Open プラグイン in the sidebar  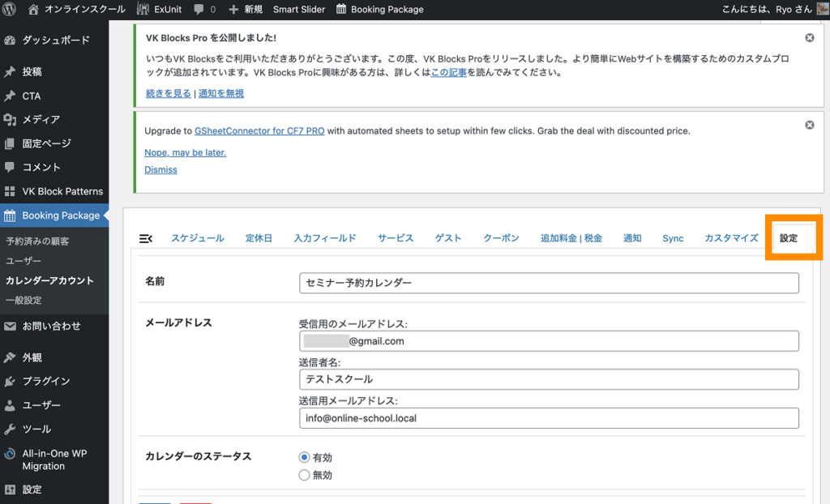point(45,381)
